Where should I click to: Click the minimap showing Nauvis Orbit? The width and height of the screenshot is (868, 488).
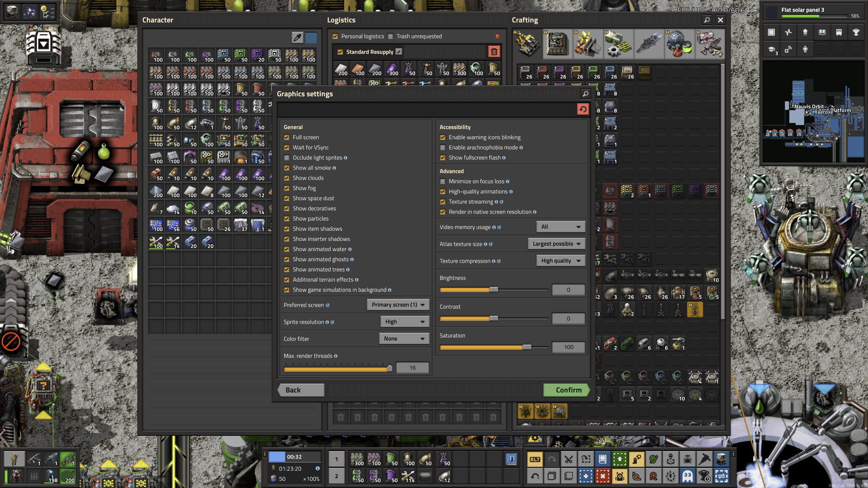click(813, 111)
